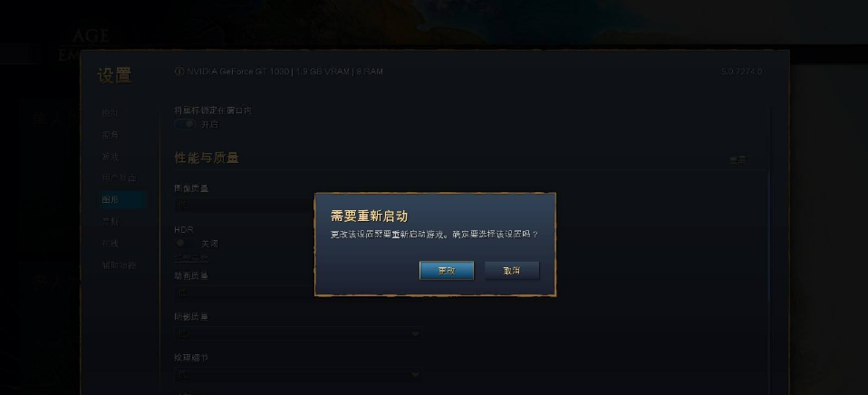Cancel the restart dialog with 取消

tap(512, 271)
